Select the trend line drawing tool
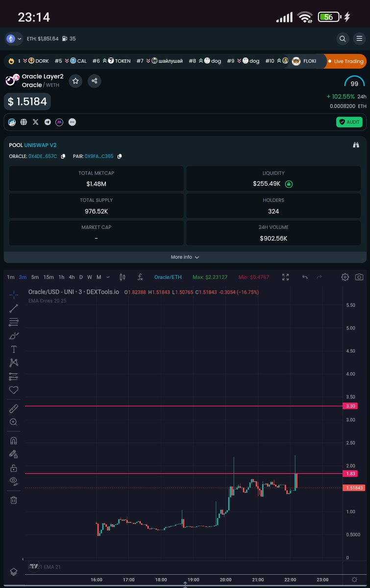 pyautogui.click(x=14, y=308)
